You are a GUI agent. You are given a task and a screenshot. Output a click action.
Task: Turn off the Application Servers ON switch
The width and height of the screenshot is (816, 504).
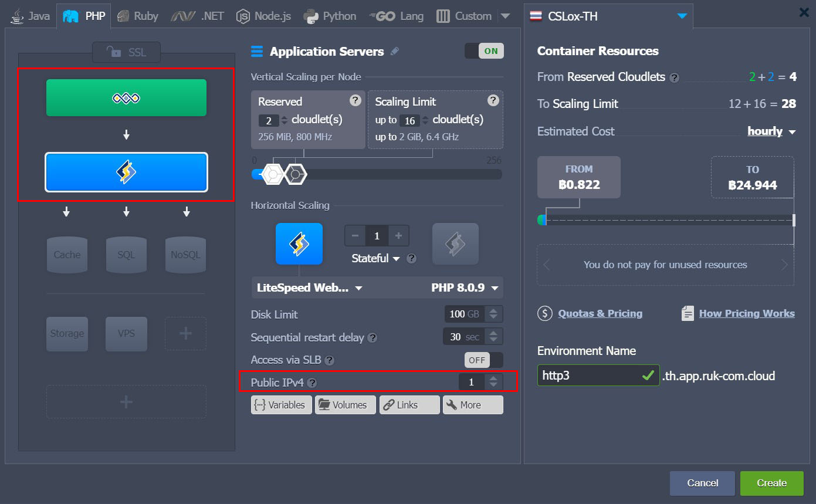(484, 51)
